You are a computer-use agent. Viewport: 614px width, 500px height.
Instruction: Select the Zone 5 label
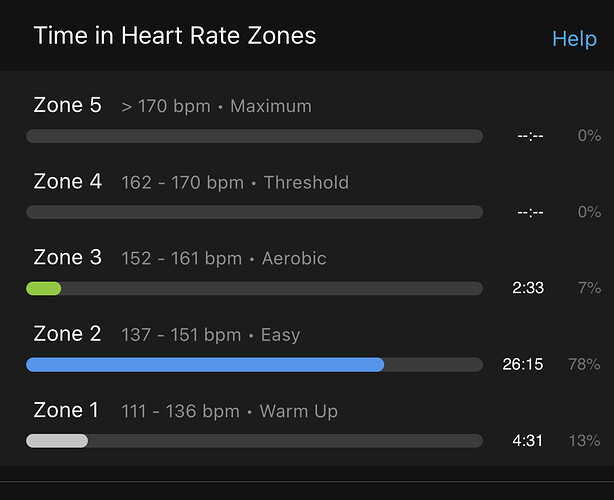click(x=67, y=105)
